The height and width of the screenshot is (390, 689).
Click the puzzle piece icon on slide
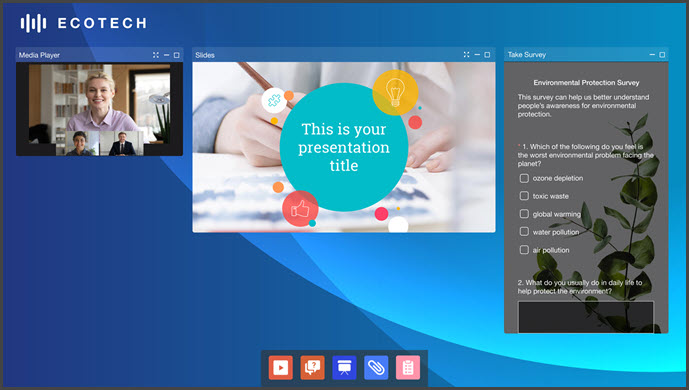click(274, 101)
